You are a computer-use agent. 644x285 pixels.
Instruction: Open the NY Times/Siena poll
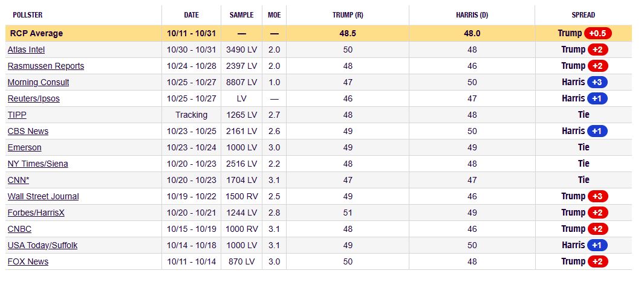click(x=37, y=164)
